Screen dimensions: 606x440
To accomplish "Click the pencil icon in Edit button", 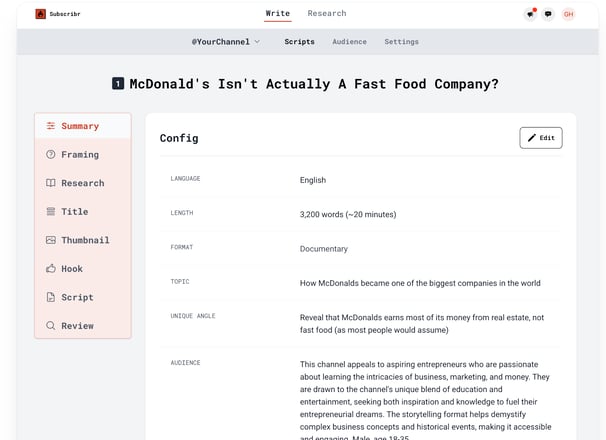I will (x=532, y=138).
